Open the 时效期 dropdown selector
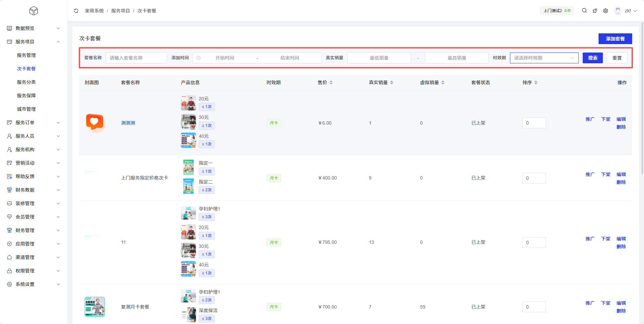Image resolution: width=644 pixels, height=324 pixels. point(544,58)
